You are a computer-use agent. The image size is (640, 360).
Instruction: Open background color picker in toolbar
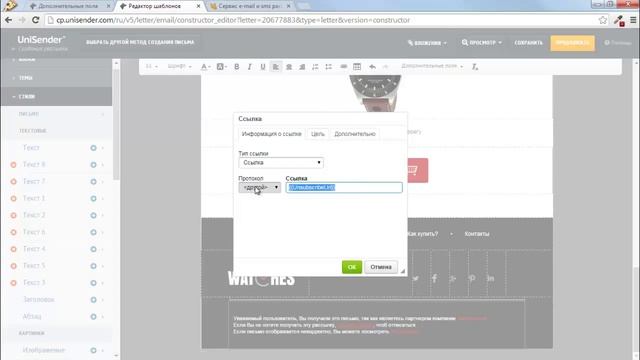(221, 67)
